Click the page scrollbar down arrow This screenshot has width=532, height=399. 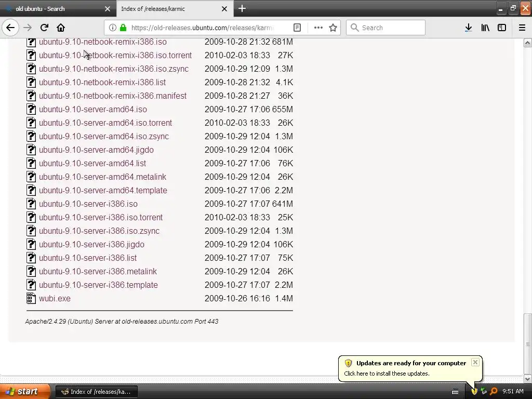528,379
